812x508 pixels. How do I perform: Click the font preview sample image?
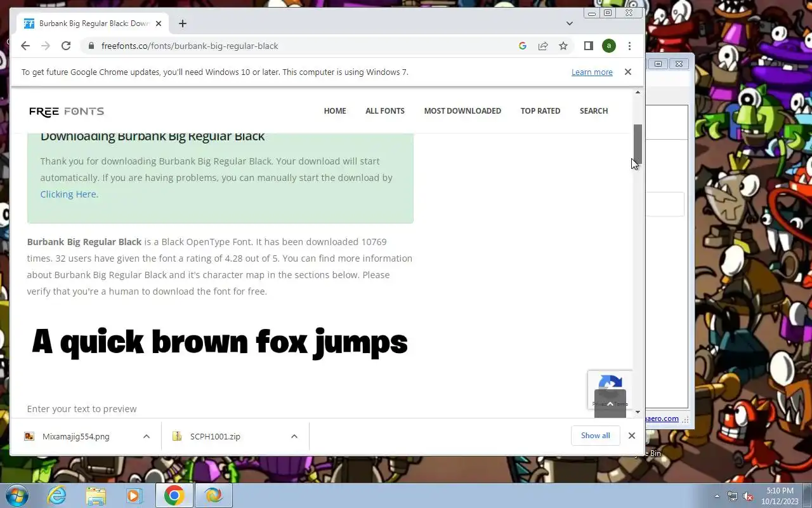[219, 342]
